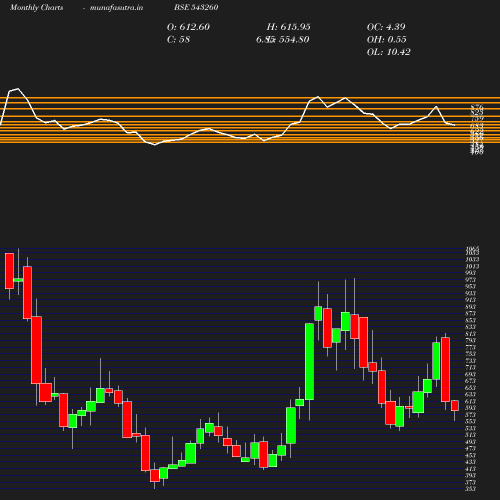Click the high value 'H: 615.95'
500x500 pixels.
tap(289, 27)
